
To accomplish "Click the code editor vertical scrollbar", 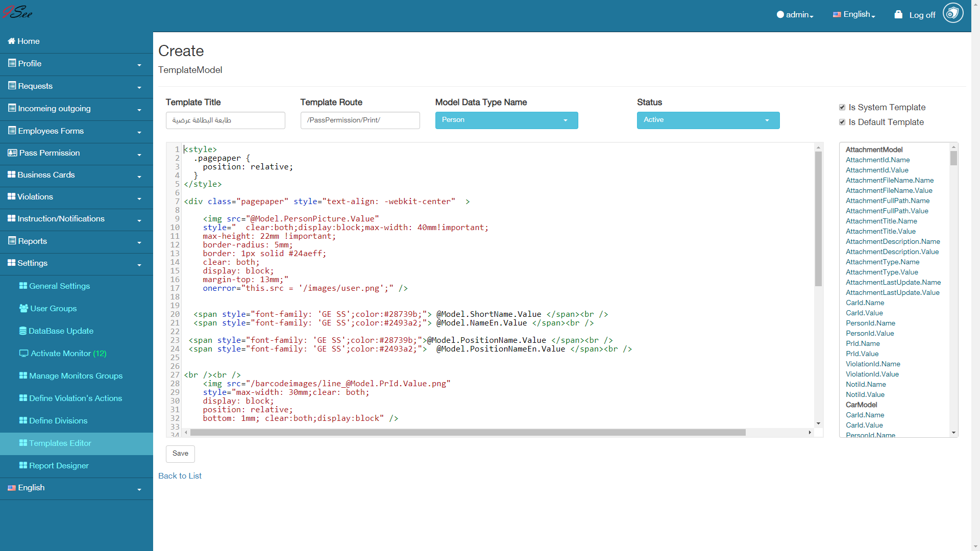I will (818, 218).
